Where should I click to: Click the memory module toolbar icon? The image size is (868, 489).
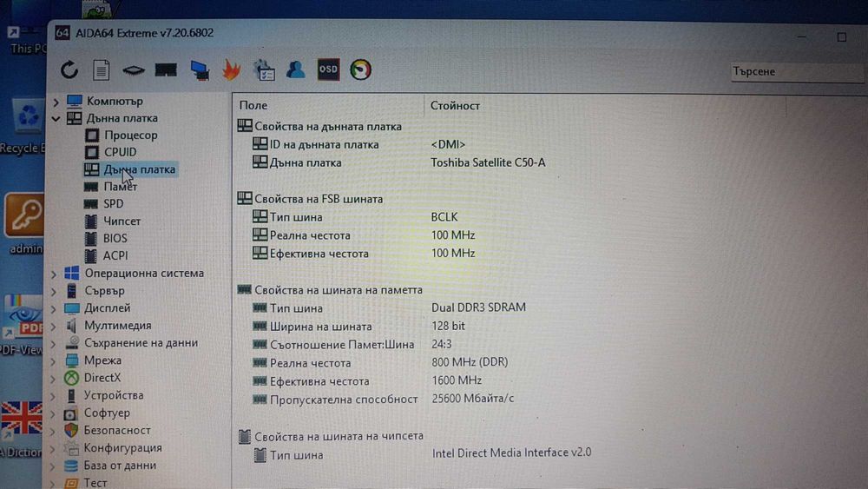tap(166, 69)
